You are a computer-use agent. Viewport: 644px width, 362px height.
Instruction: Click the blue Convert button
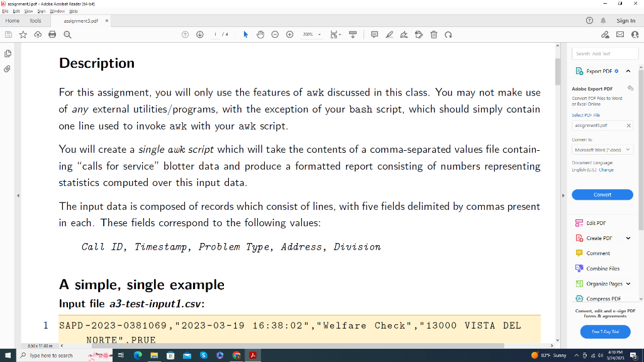pos(602,195)
